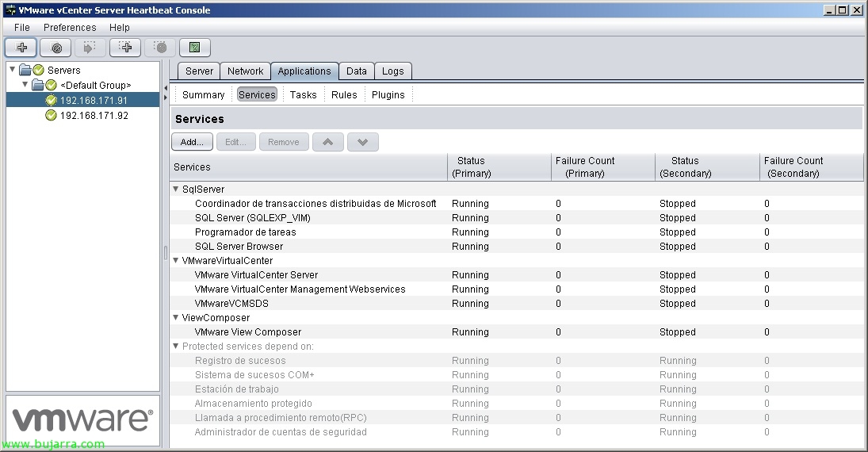Click the Add Group dashed-plus toolbar icon

(125, 48)
